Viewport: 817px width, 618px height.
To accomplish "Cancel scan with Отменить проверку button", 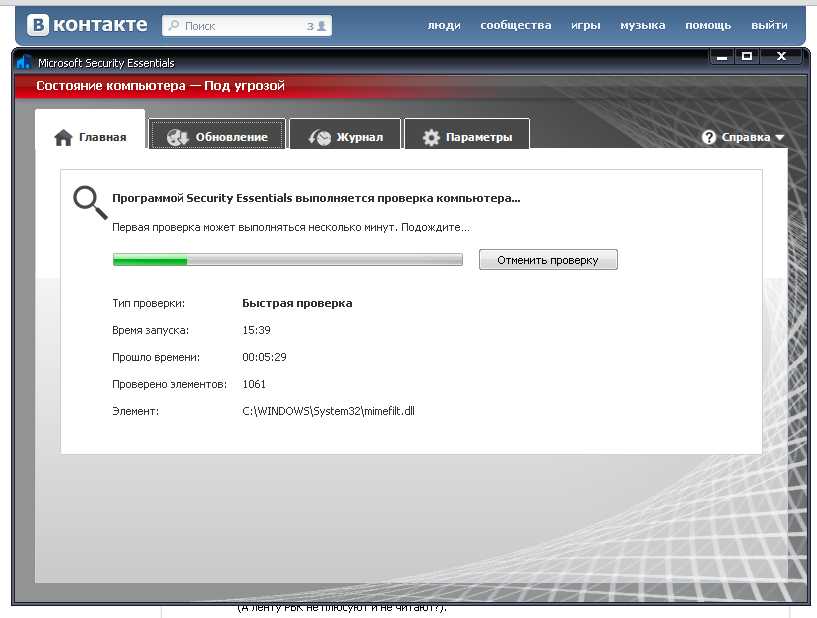I will click(548, 259).
